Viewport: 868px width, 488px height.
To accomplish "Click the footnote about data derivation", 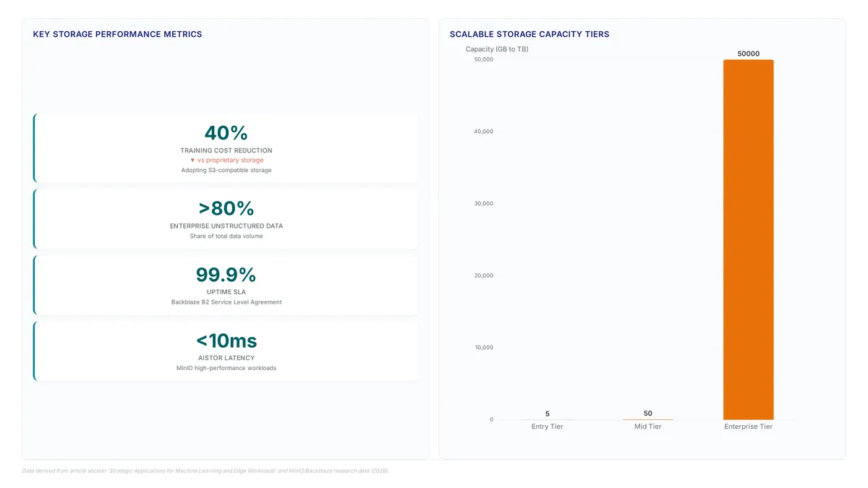I will tap(205, 471).
